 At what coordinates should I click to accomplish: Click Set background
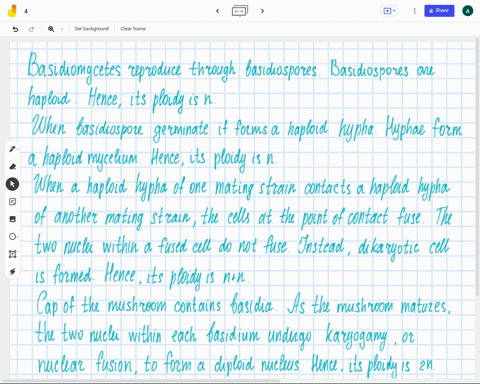coord(91,29)
